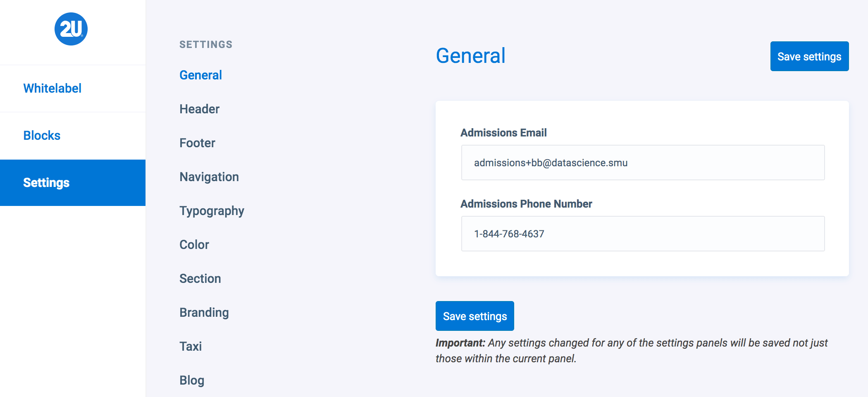Open the Branding settings panel
The image size is (868, 397).
pos(204,313)
